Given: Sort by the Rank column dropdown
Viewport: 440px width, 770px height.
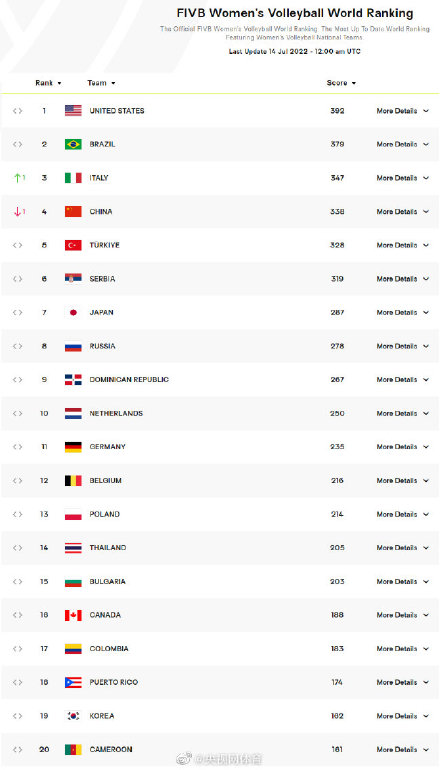Looking at the screenshot, I should point(48,83).
